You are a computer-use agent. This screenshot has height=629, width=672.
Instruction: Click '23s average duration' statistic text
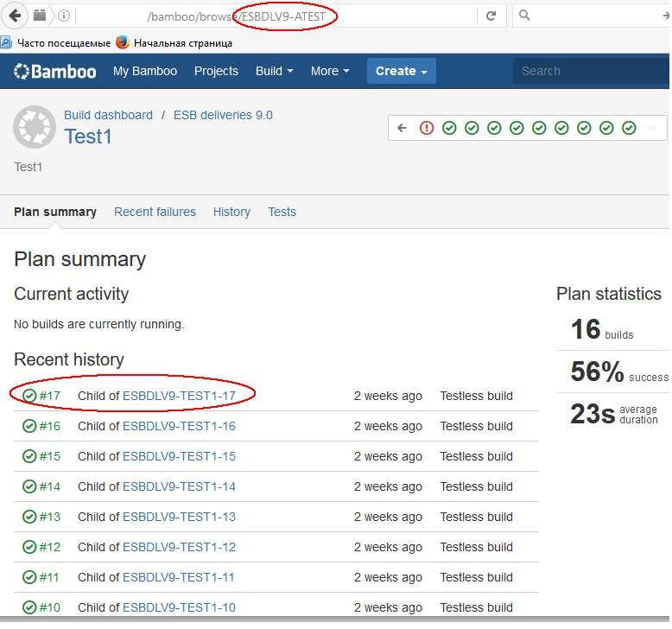(x=614, y=414)
